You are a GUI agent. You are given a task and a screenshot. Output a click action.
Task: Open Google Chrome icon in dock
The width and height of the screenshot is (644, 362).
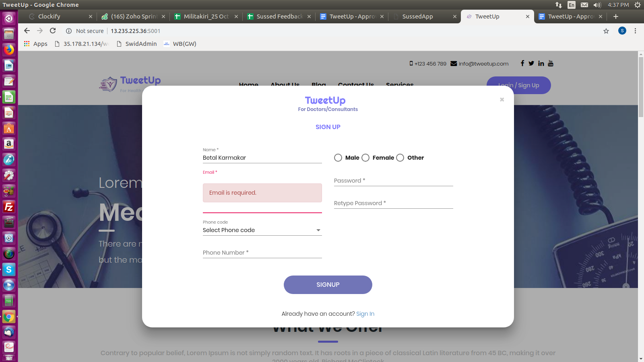pyautogui.click(x=9, y=317)
